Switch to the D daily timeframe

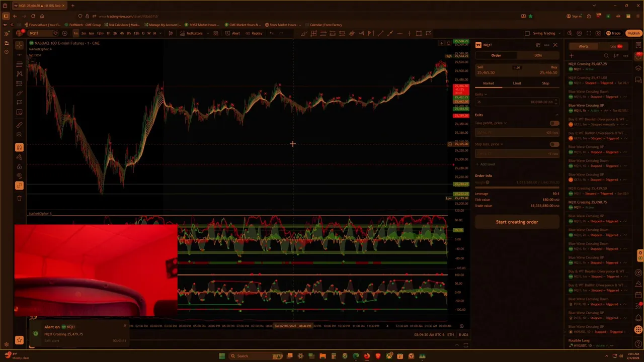(x=143, y=33)
